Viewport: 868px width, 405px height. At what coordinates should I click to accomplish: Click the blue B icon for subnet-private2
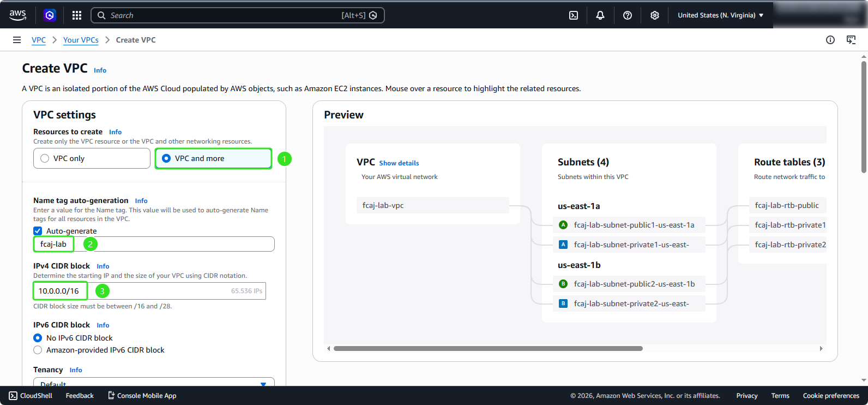coord(563,303)
